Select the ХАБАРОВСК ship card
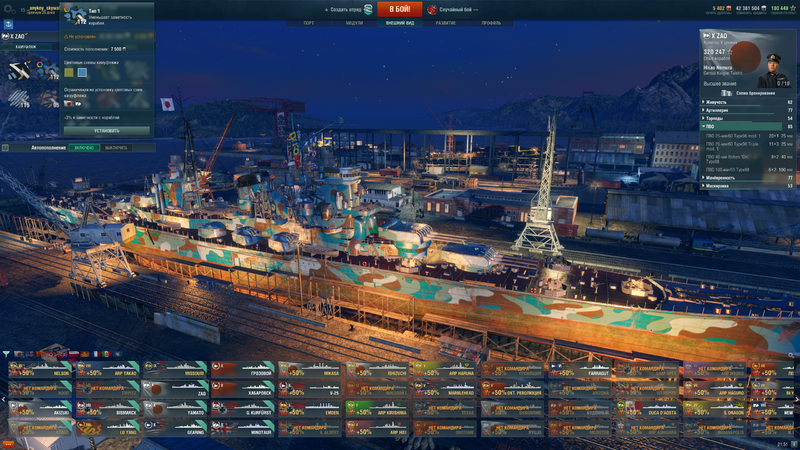This screenshot has width=800, height=450. pos(242,389)
